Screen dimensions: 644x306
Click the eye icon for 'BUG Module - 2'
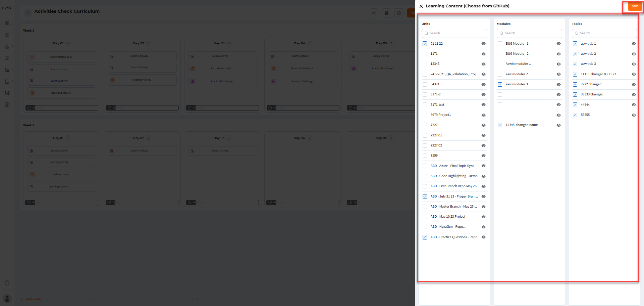point(558,54)
